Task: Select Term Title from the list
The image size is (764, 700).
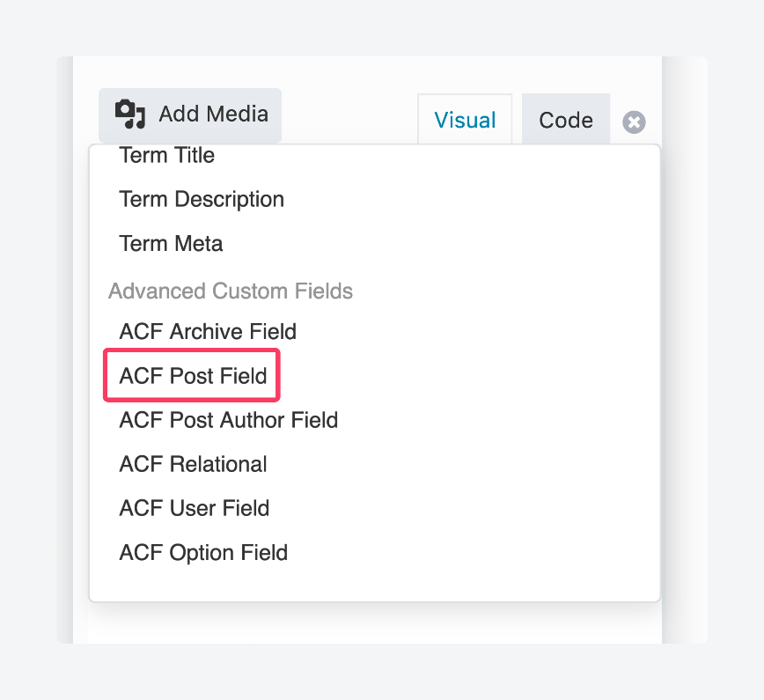Action: coord(166,156)
